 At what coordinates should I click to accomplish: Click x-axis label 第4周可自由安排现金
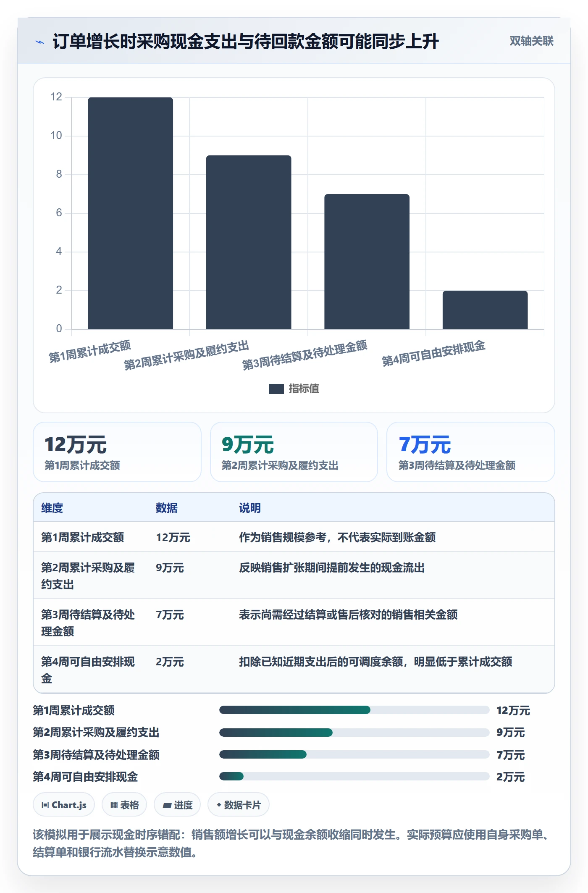(433, 353)
